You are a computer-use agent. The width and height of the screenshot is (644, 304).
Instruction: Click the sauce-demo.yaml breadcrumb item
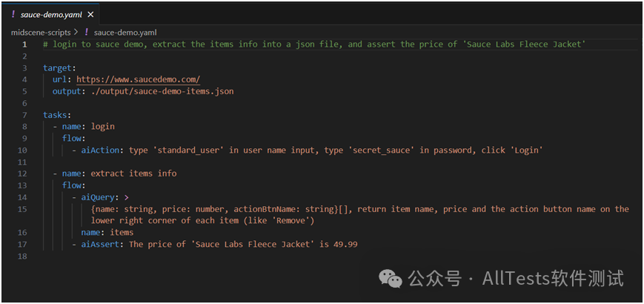tap(125, 33)
